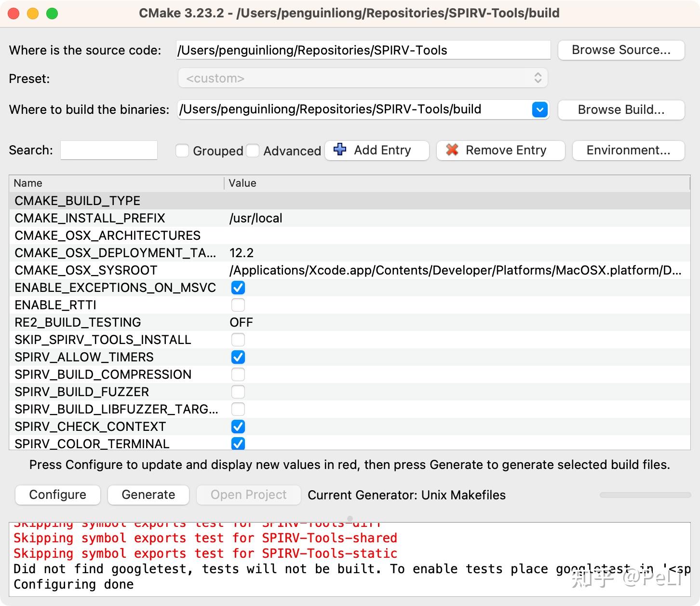Click the source code path field
Image resolution: width=700 pixels, height=606 pixels.
tap(363, 50)
